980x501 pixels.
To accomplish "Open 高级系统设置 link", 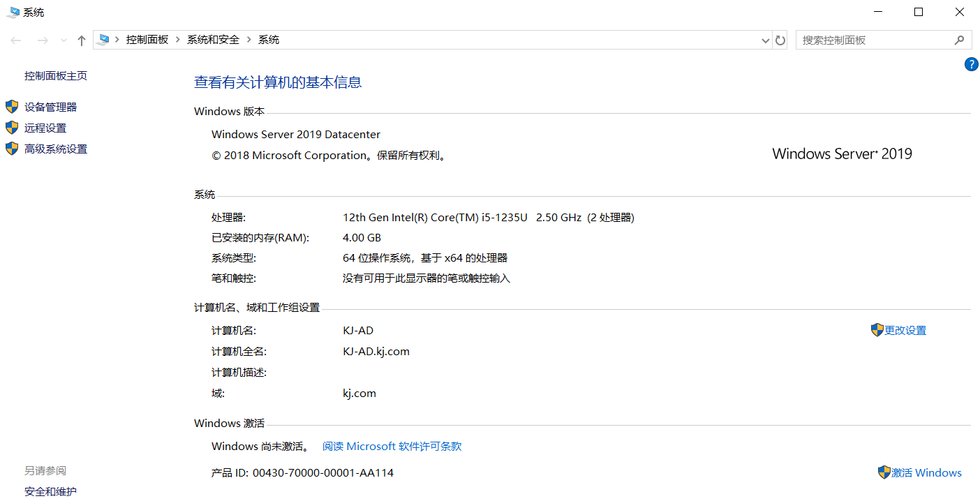I will (56, 149).
